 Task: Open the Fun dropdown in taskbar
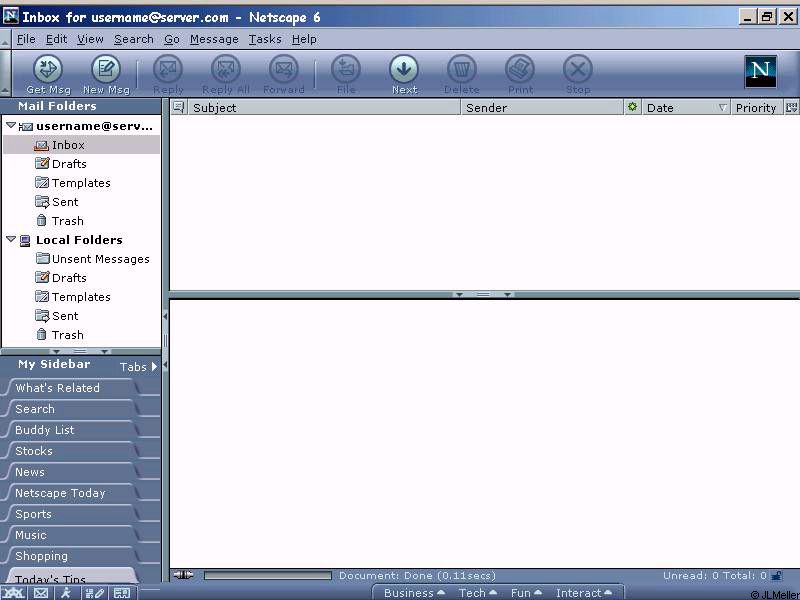526,593
